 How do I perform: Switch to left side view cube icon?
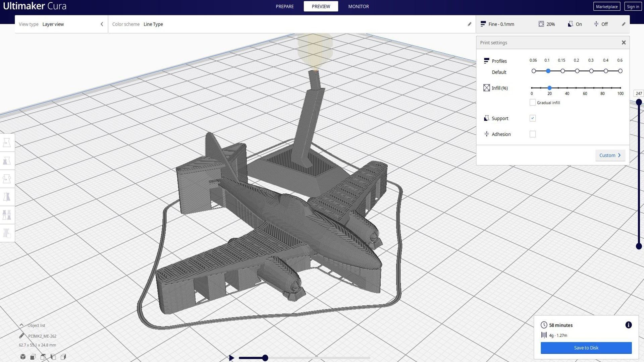[x=53, y=357]
